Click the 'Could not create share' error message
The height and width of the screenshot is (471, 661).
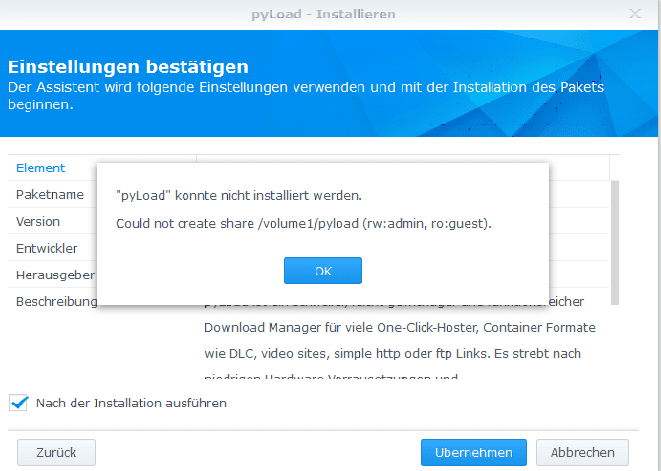(304, 223)
